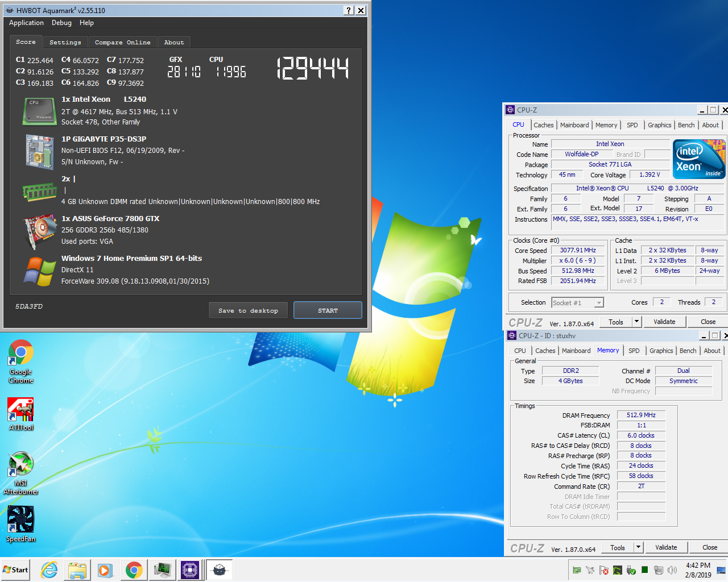This screenshot has width=728, height=582.
Task: Open Mainboard tab in upper CPU-Z window
Action: (574, 125)
